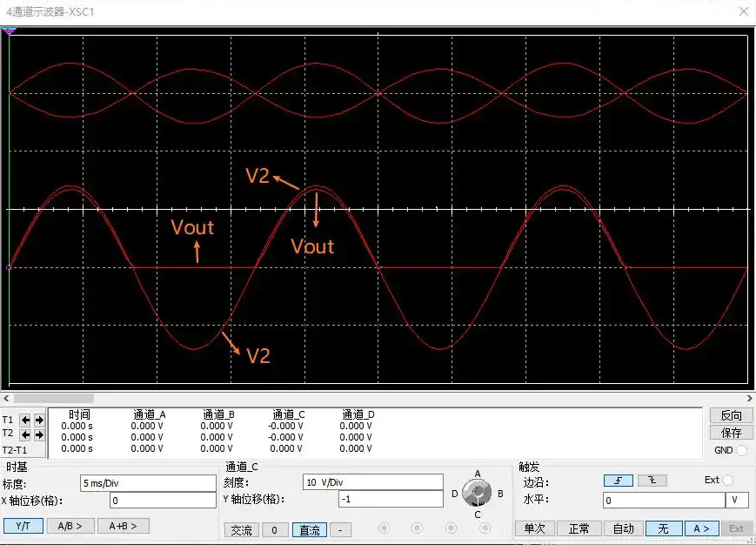Image resolution: width=756 pixels, height=545 pixels.
Task: Click knob label A
Action: point(478,474)
